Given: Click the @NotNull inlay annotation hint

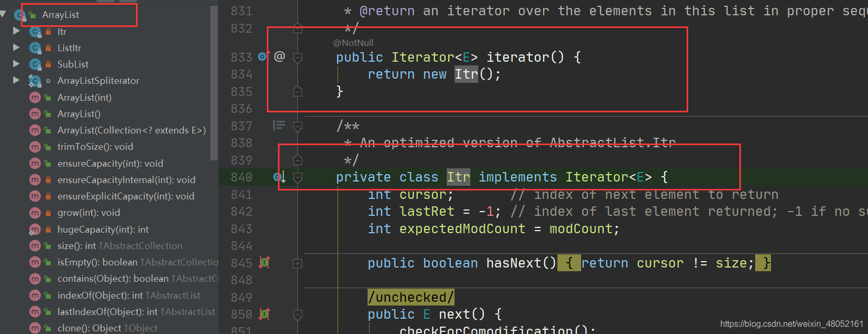Looking at the screenshot, I should 353,43.
